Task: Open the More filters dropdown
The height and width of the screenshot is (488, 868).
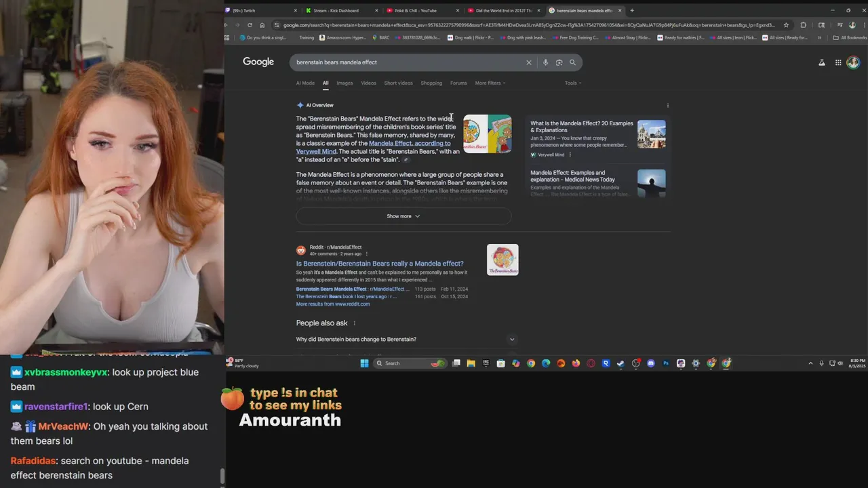Action: [490, 83]
